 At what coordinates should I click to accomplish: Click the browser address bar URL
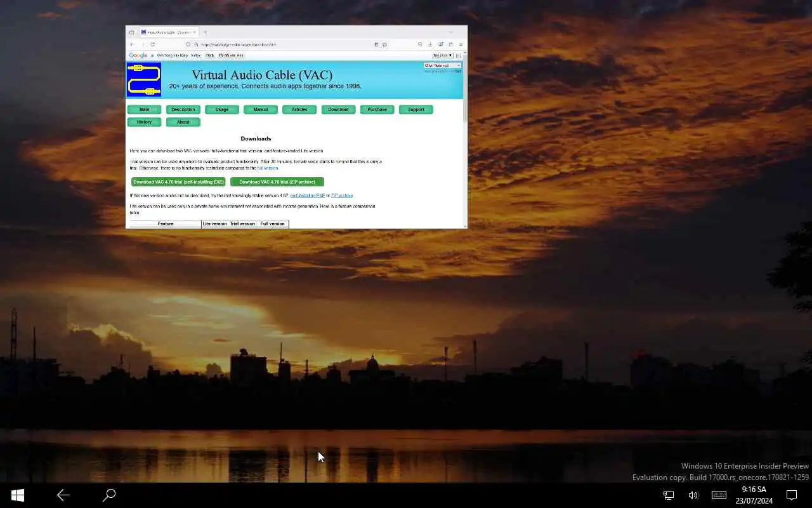click(x=239, y=44)
